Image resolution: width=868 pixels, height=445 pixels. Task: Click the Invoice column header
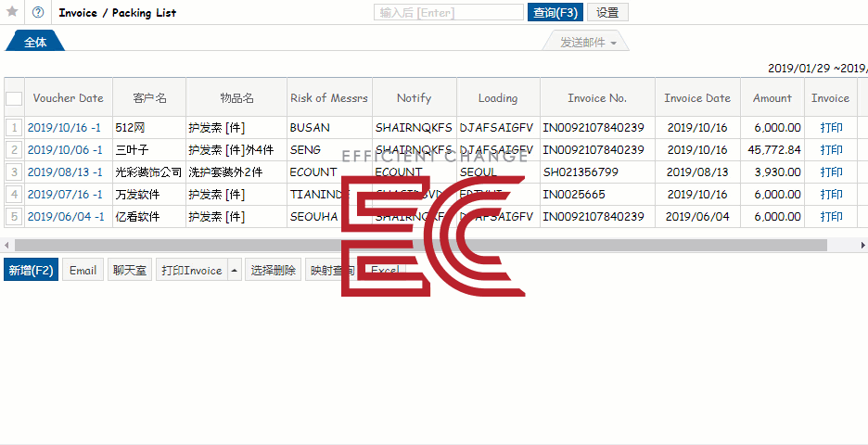pyautogui.click(x=830, y=98)
